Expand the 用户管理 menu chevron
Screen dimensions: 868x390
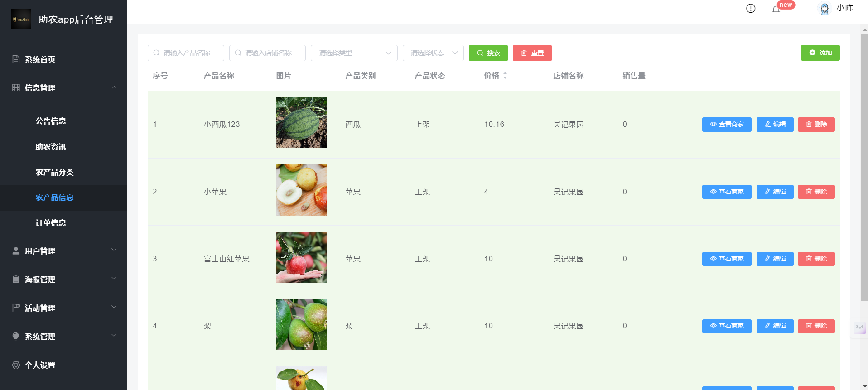tap(114, 250)
